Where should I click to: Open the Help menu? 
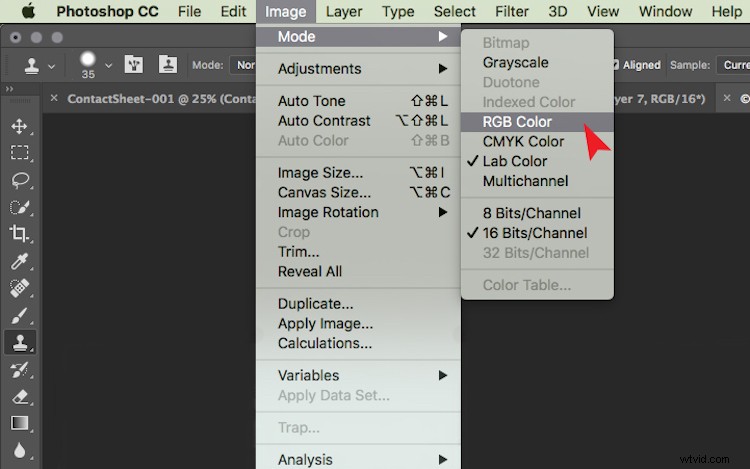point(727,11)
